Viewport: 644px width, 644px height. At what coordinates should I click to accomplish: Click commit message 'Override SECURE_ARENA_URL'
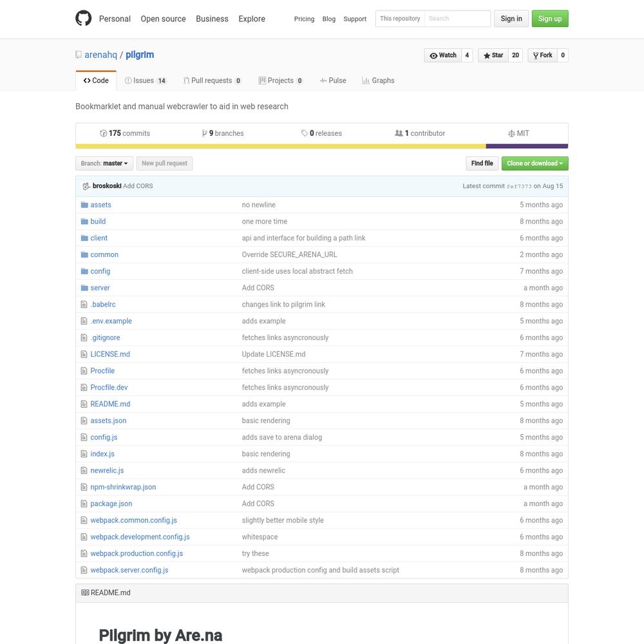point(289,254)
